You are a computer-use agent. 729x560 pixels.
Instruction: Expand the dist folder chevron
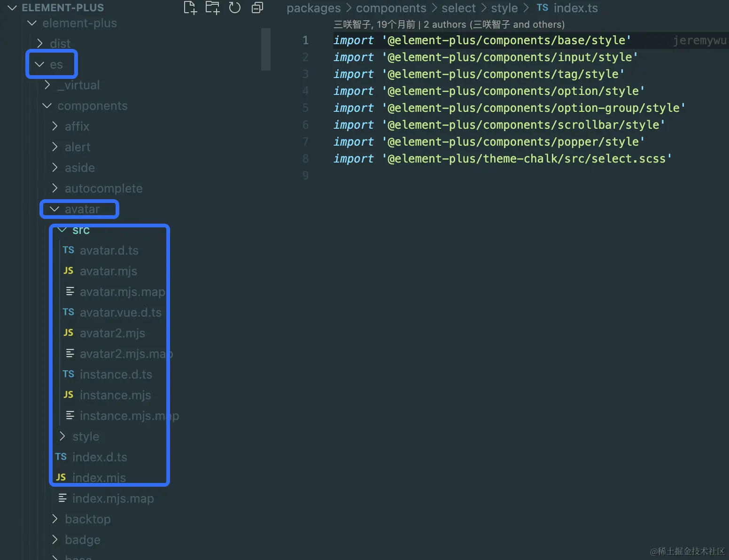[x=40, y=43]
